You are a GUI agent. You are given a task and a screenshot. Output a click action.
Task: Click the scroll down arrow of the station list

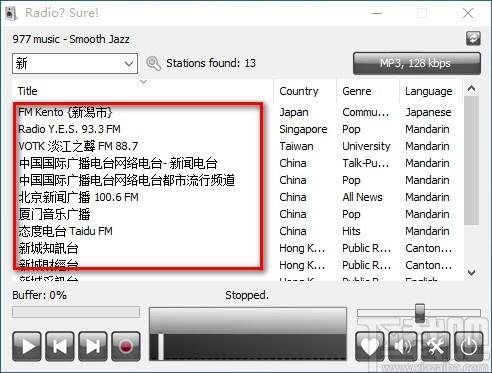(x=471, y=273)
